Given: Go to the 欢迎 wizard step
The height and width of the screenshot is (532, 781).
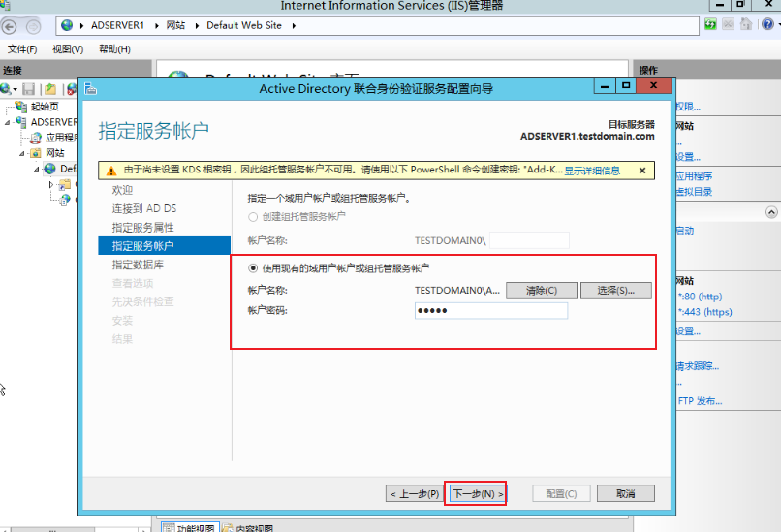Looking at the screenshot, I should (x=122, y=190).
